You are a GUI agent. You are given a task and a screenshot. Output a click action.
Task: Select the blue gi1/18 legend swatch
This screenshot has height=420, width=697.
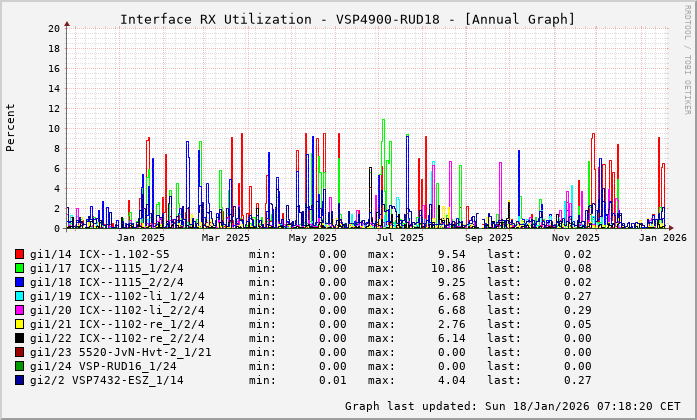[x=20, y=282]
